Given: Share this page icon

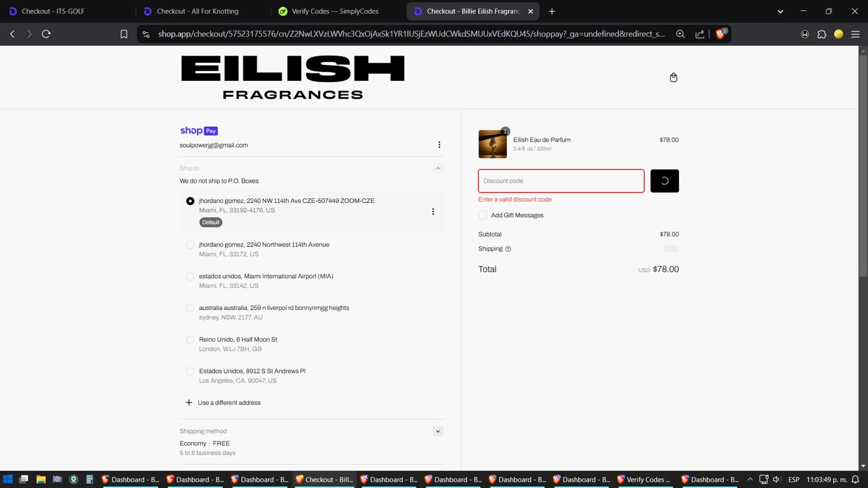Looking at the screenshot, I should 700,34.
